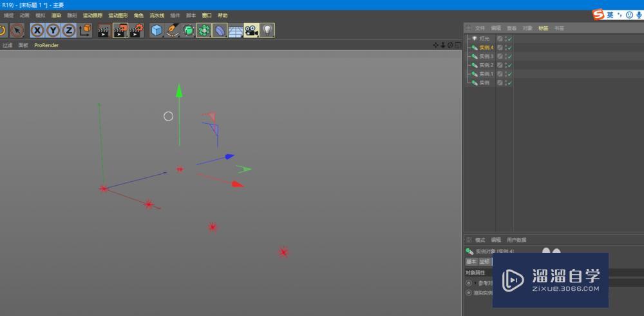This screenshot has width=644, height=316.
Task: Open the 角色 menu
Action: coord(139,15)
